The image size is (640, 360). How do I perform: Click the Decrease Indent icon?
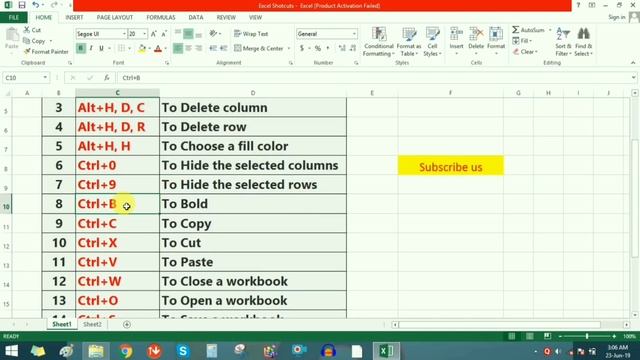pos(213,48)
